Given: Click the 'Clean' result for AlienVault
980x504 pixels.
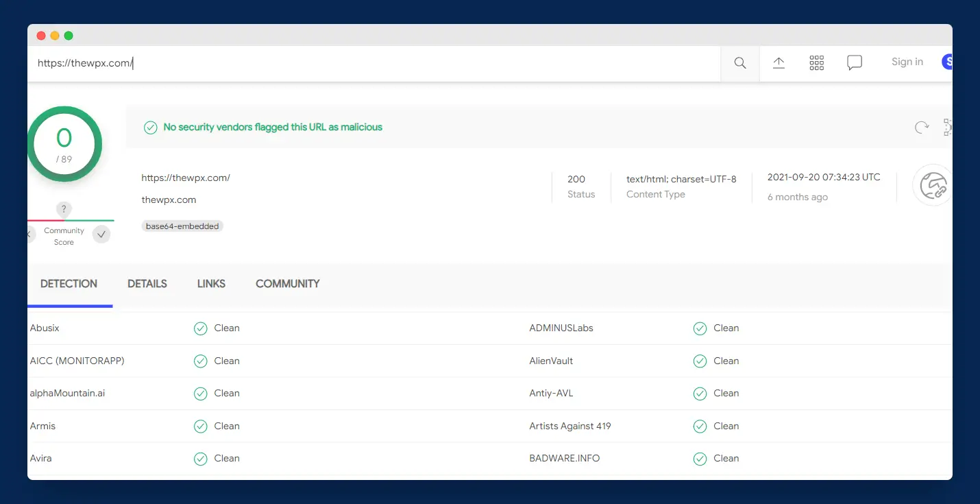Looking at the screenshot, I should [x=726, y=361].
